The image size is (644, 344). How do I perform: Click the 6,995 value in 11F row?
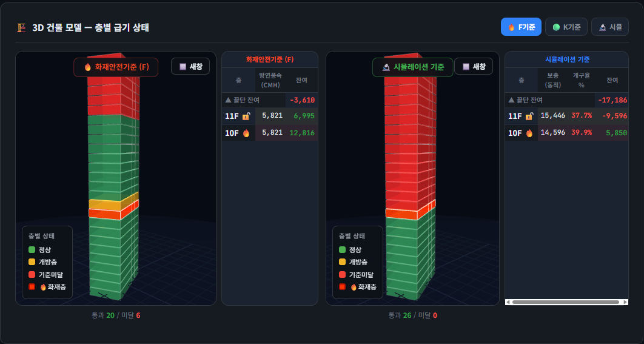[x=304, y=116]
